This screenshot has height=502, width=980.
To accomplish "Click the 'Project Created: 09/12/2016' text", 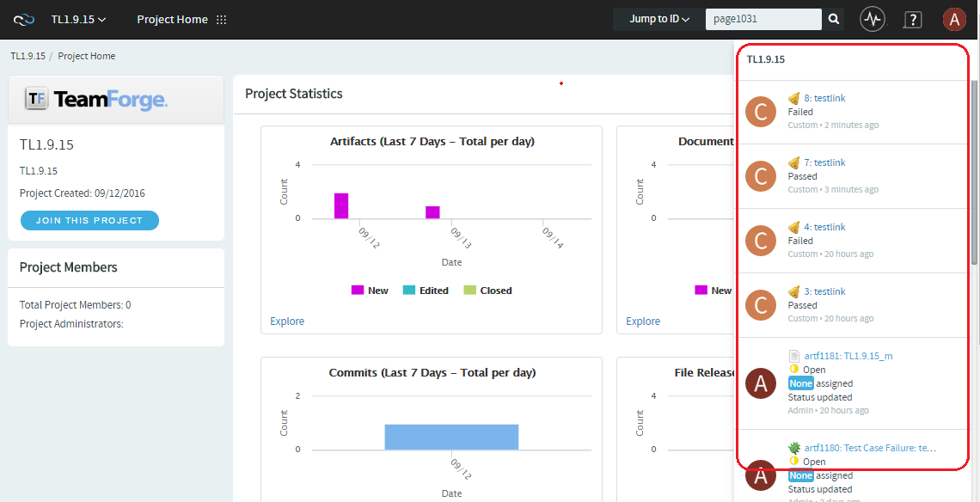I will [x=83, y=193].
